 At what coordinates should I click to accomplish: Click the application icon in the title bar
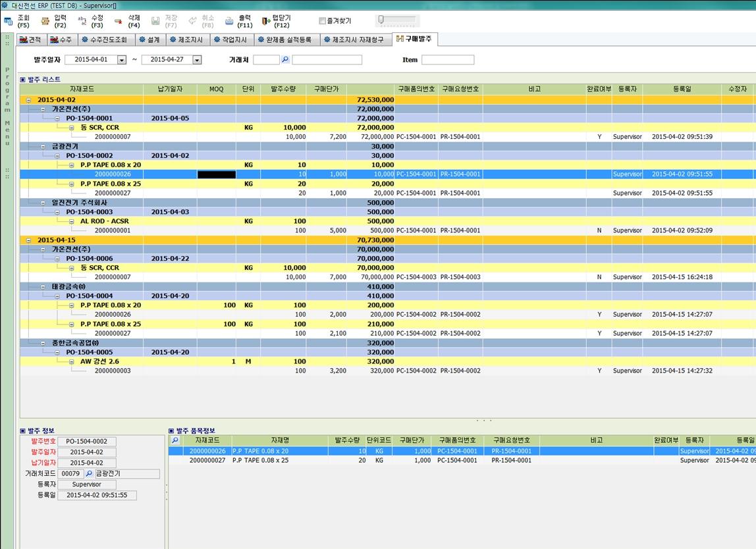pyautogui.click(x=5, y=5)
